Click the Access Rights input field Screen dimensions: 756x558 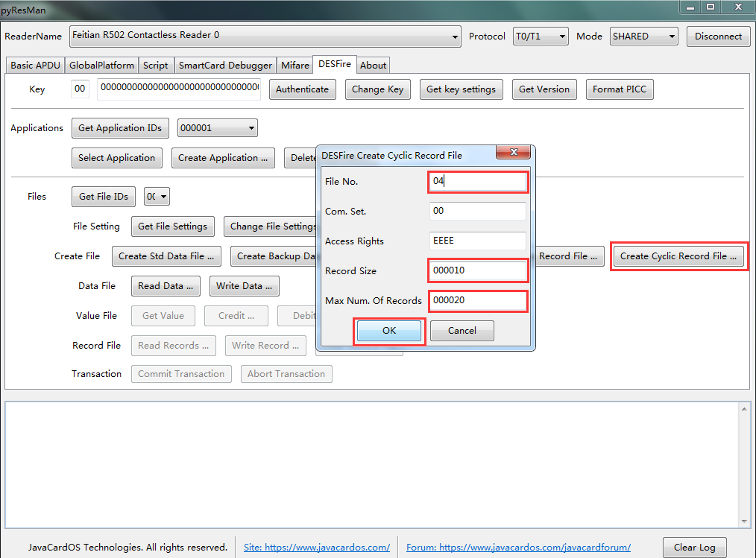tap(477, 241)
